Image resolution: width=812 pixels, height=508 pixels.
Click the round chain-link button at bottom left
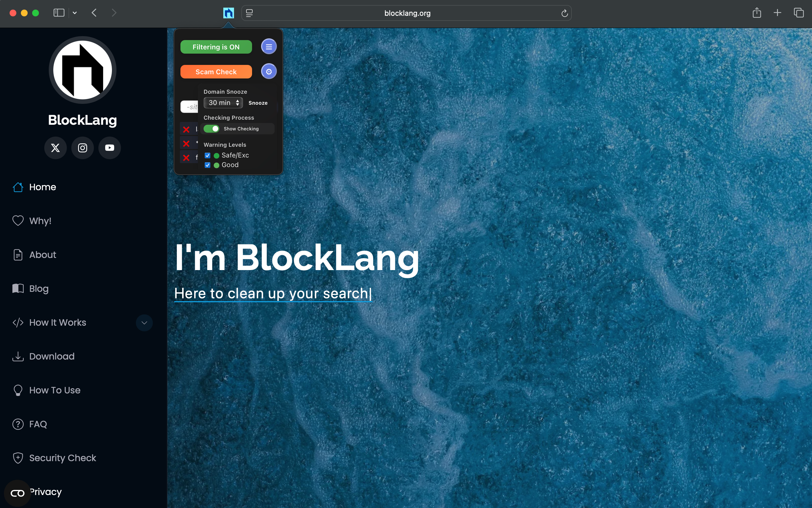pos(17,493)
